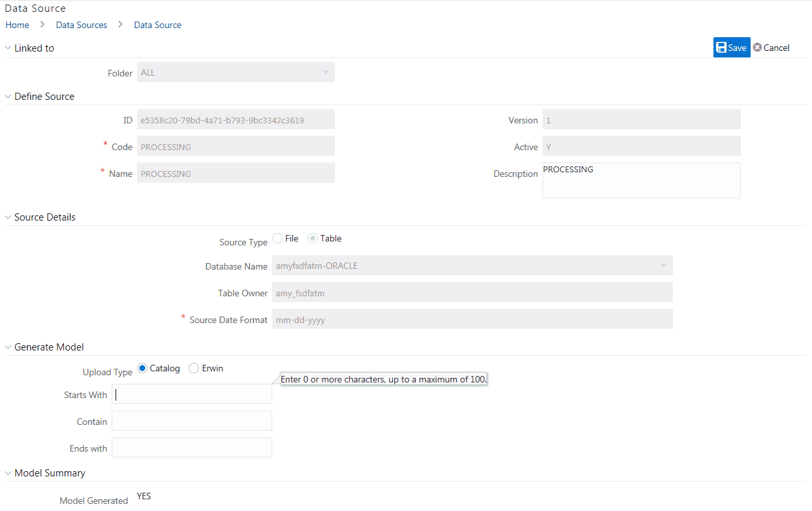Collapse the Model Summary section
This screenshot has height=511, width=812.
7,472
